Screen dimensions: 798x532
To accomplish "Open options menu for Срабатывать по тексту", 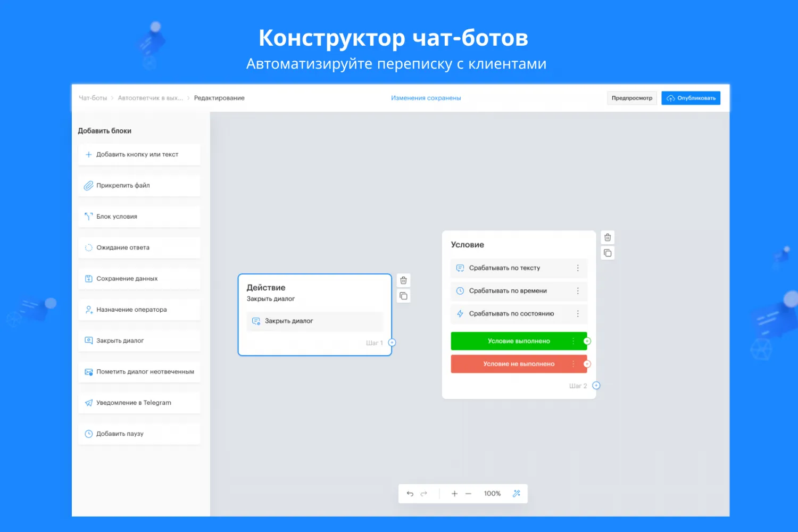I will [x=578, y=268].
